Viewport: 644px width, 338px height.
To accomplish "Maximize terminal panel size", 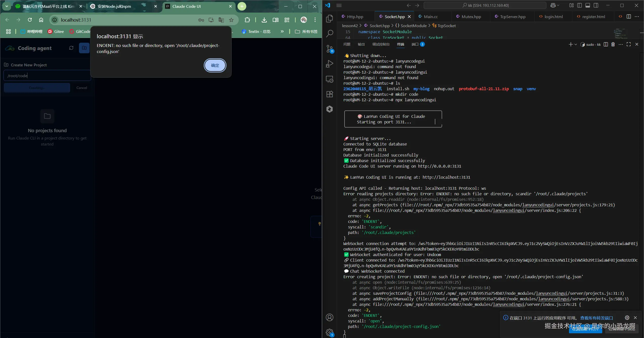I will click(629, 44).
